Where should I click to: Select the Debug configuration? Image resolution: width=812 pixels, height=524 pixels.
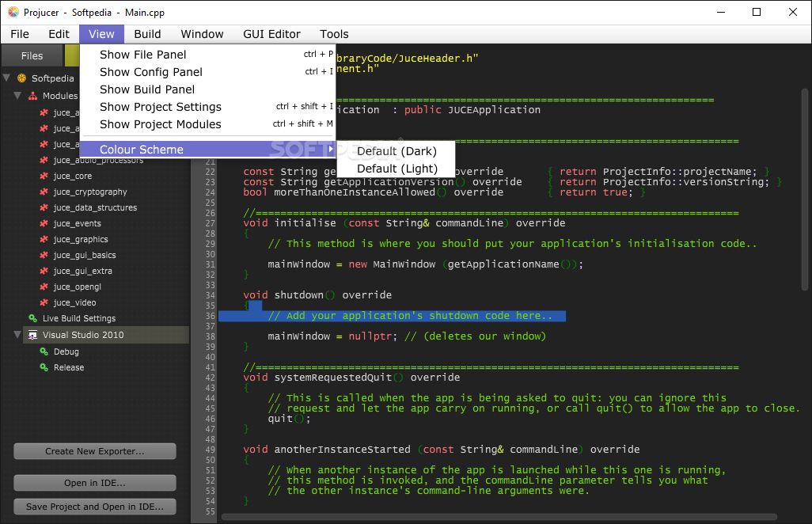66,351
